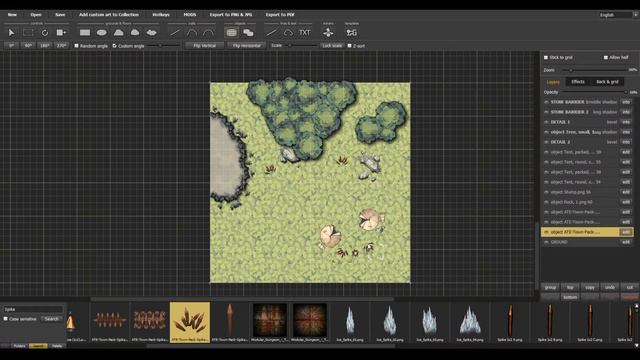The width and height of the screenshot is (640, 360).
Task: Select the highlighted thorn spikes thumbnail
Action: [x=190, y=322]
